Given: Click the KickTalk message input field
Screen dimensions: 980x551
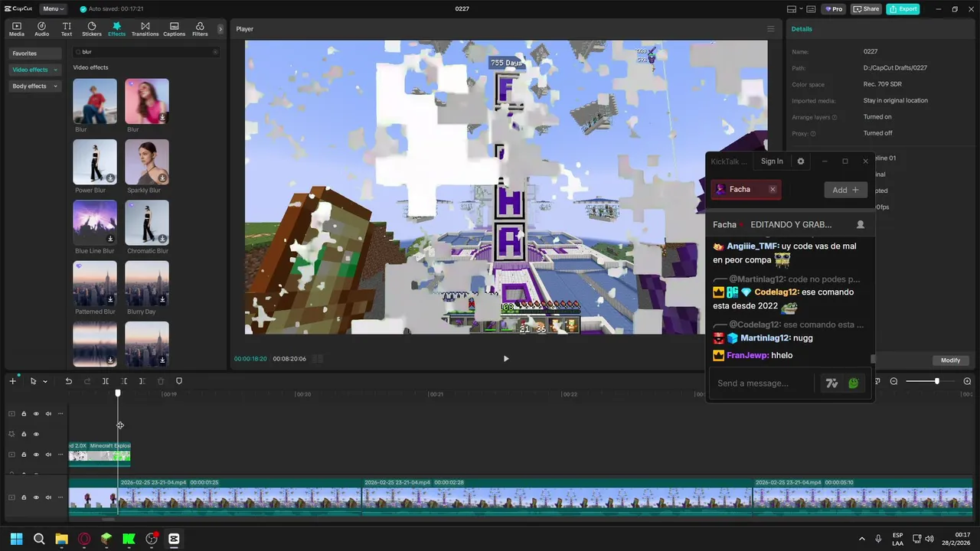Looking at the screenshot, I should coord(763,383).
